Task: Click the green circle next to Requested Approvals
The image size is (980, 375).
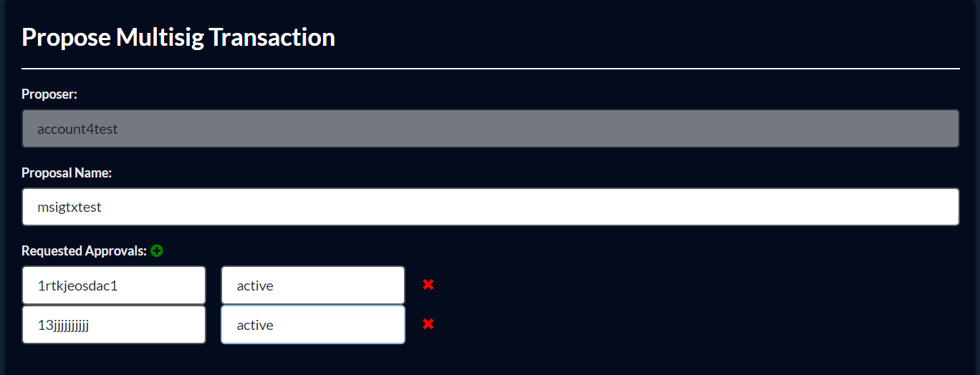Action: click(x=157, y=251)
